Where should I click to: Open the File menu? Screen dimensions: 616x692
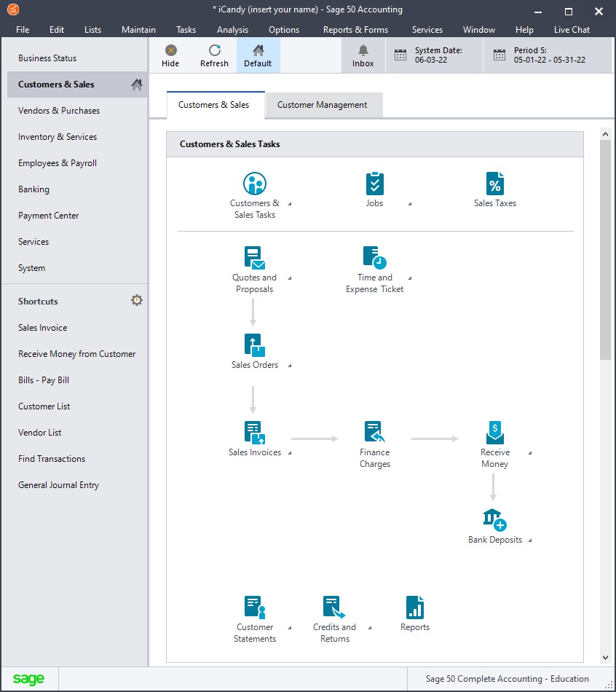[x=23, y=30]
